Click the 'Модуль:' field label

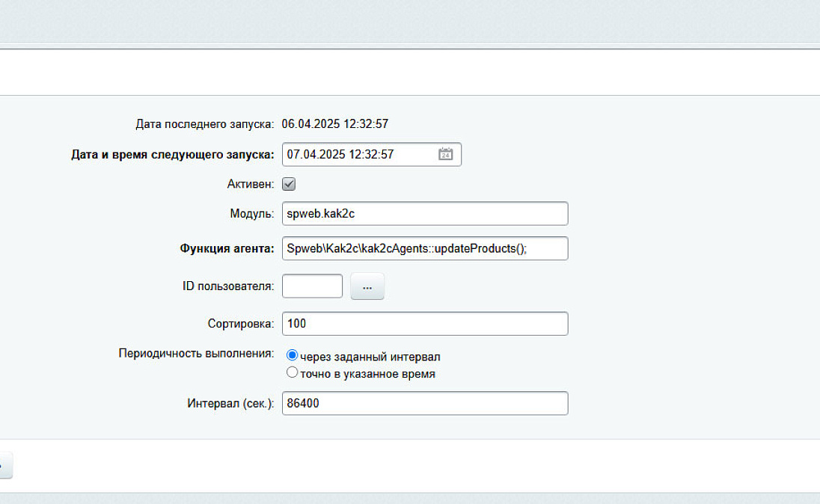[x=252, y=214]
